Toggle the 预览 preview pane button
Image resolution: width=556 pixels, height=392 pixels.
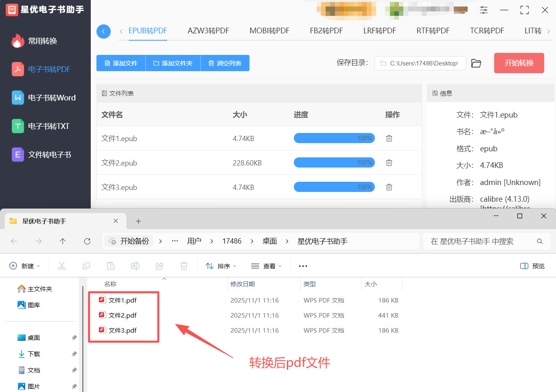[x=532, y=266]
